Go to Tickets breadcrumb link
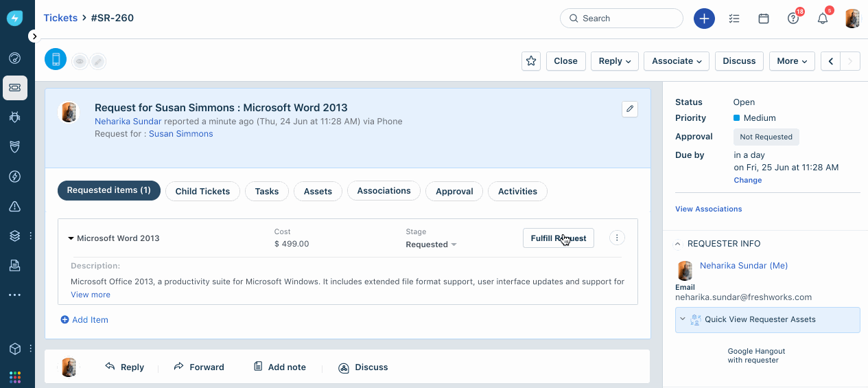Viewport: 868px width, 388px height. tap(60, 18)
